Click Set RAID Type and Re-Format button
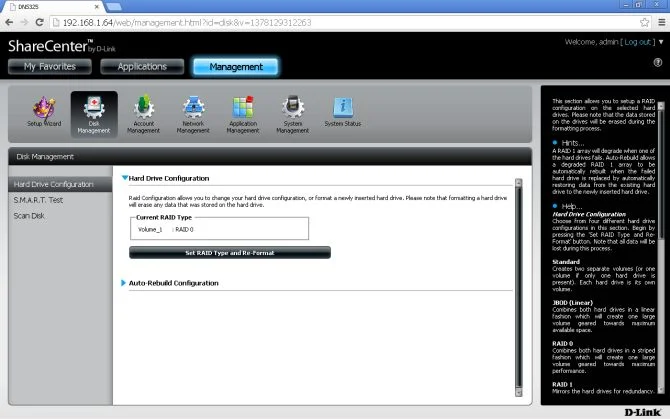This screenshot has height=419, width=670. point(230,252)
